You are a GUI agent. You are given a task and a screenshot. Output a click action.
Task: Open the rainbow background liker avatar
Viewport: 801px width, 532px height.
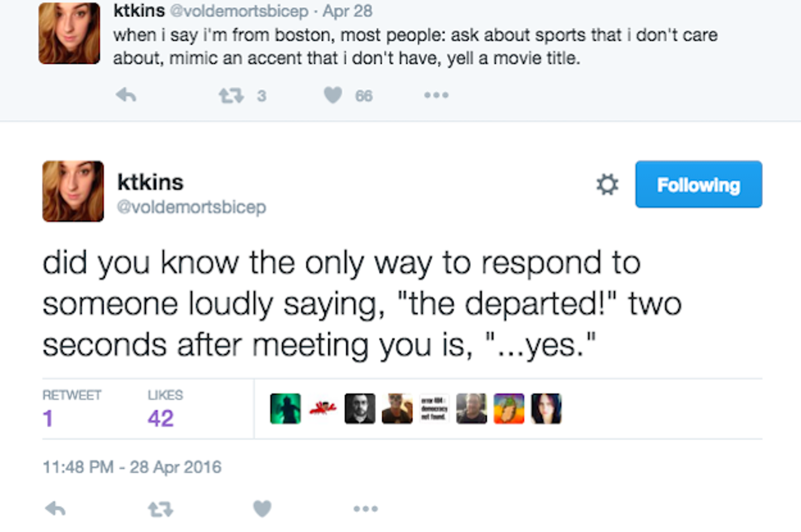509,409
